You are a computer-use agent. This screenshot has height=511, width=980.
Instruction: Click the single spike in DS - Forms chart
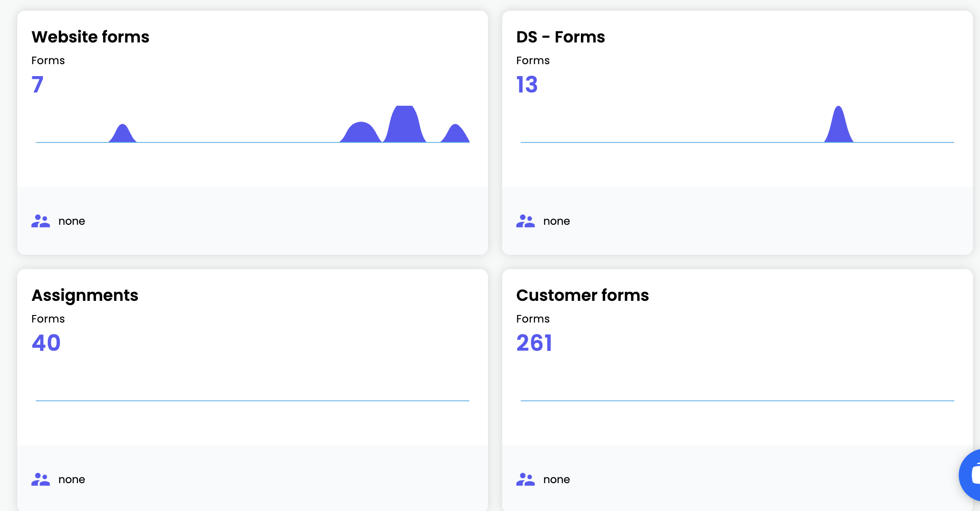tap(839, 125)
